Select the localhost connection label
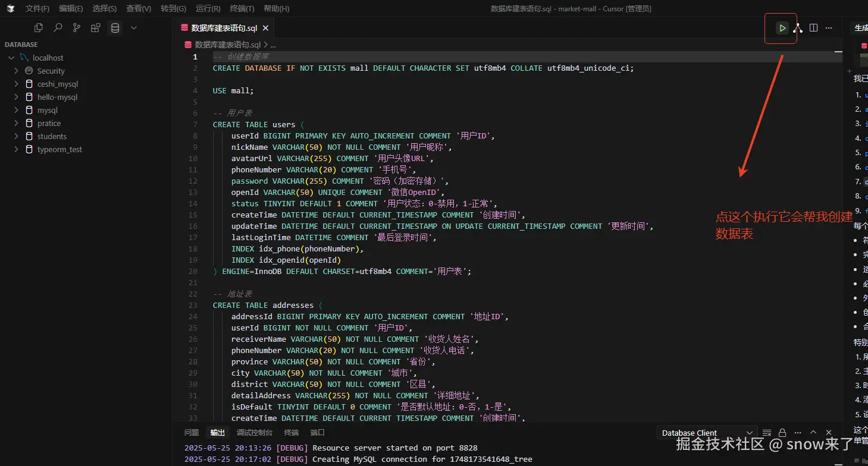 click(x=48, y=58)
